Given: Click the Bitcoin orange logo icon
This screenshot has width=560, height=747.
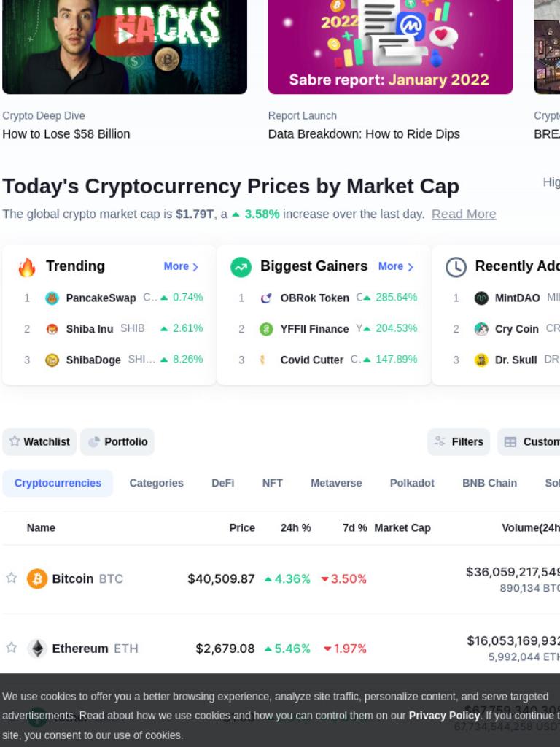Looking at the screenshot, I should (x=37, y=578).
